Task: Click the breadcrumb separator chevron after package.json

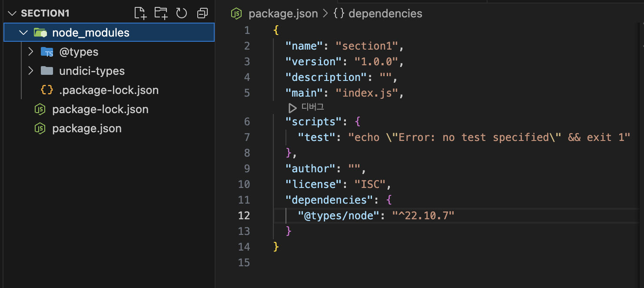Action: click(x=325, y=13)
